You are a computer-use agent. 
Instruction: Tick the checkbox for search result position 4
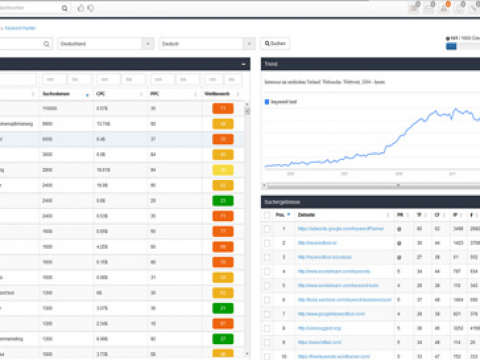(x=267, y=272)
